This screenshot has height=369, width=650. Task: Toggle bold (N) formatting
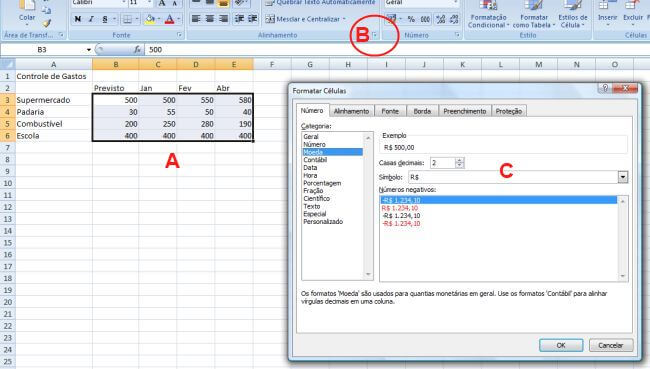(x=78, y=19)
